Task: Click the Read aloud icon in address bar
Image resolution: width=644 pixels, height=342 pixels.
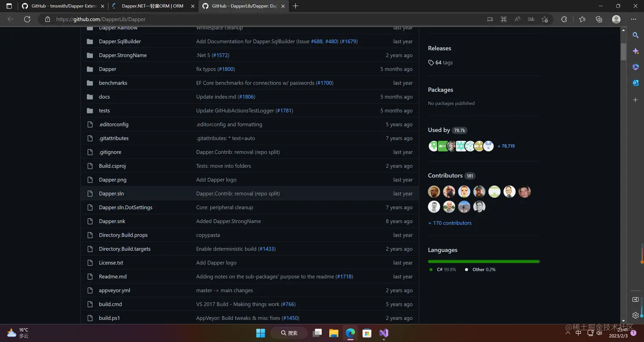Action: point(517,19)
